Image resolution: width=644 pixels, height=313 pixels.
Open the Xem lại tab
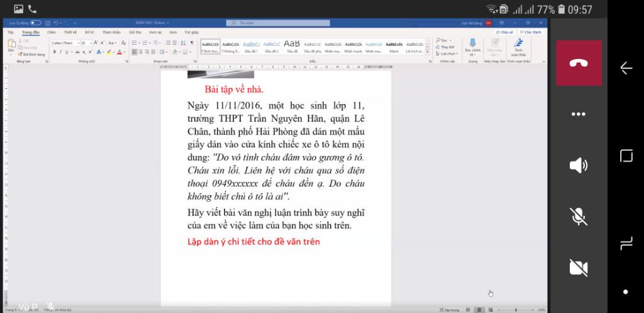point(155,32)
